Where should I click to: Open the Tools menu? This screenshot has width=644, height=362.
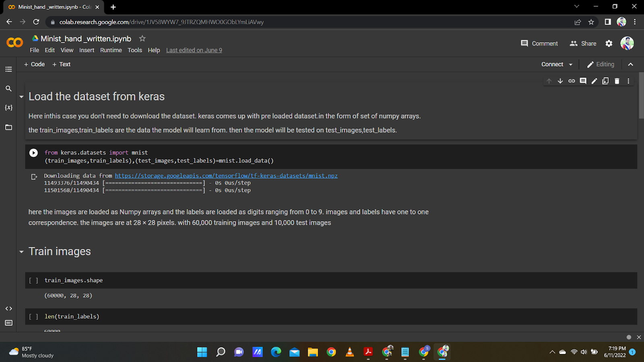click(135, 50)
